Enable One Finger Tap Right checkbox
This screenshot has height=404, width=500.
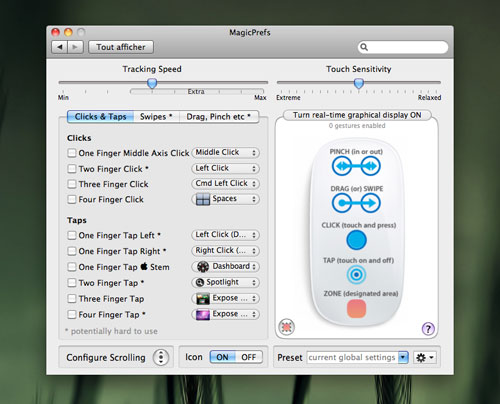72,251
